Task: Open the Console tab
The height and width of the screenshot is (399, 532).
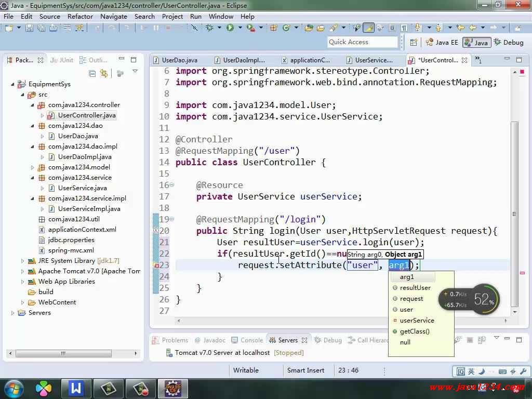Action: click(x=247, y=340)
